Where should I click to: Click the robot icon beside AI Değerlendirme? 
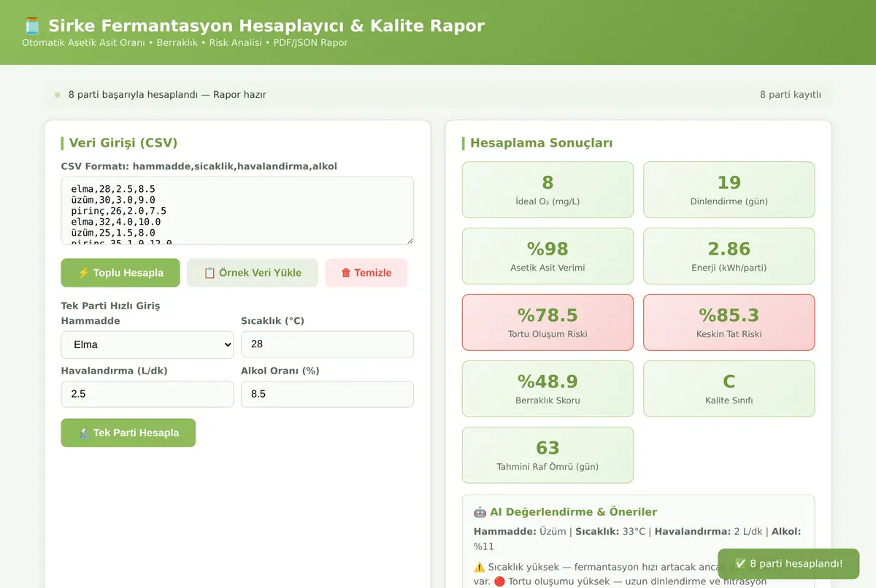click(480, 512)
